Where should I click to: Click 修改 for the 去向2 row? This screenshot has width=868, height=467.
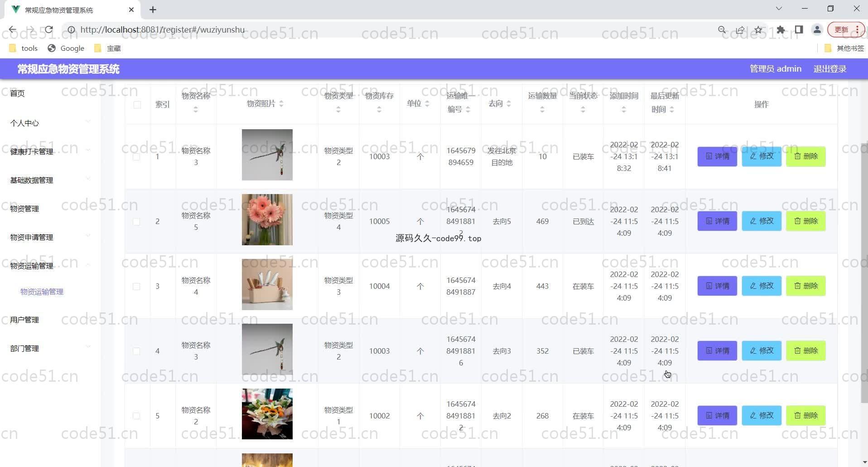[762, 416]
